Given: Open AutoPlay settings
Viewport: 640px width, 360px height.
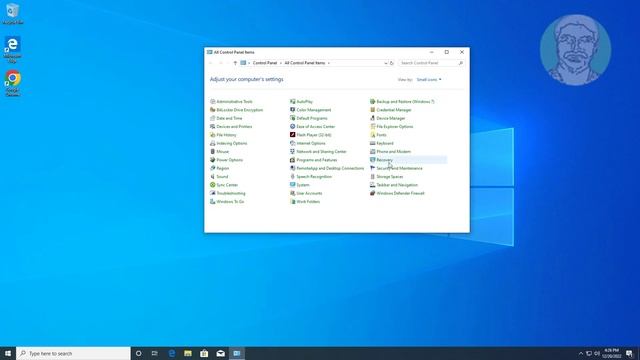Looking at the screenshot, I should [301, 102].
